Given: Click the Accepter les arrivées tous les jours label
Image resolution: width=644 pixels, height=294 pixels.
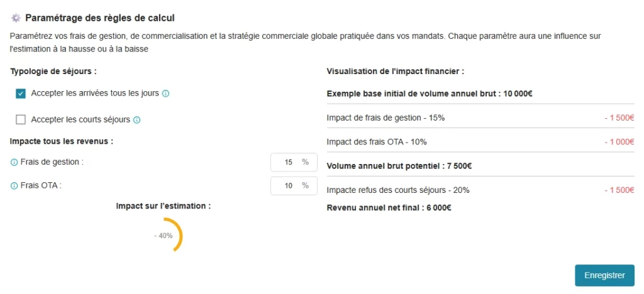Looking at the screenshot, I should point(95,93).
